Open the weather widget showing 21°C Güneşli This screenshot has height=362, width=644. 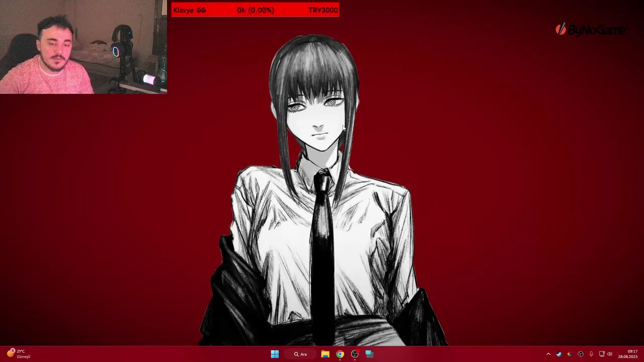click(18, 353)
